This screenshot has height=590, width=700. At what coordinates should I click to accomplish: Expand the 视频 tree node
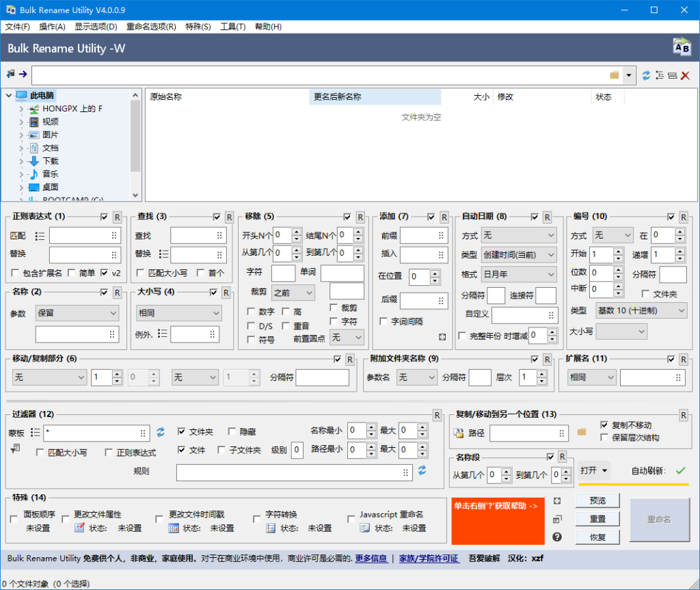21,122
